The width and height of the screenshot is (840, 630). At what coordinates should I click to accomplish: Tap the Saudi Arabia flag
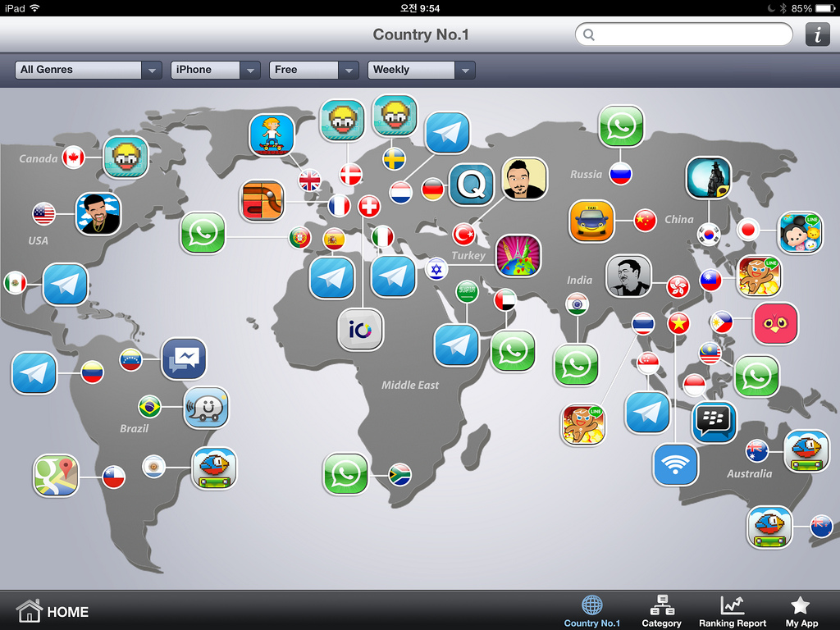point(467,292)
